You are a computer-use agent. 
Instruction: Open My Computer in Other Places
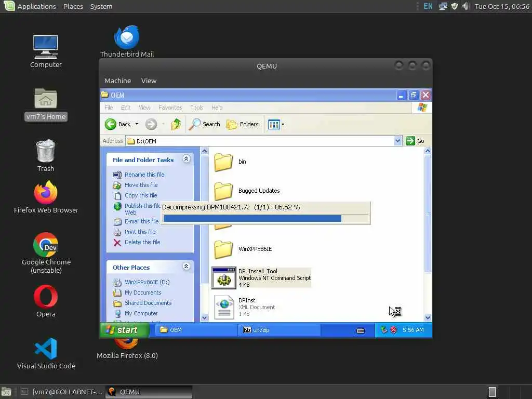coord(141,313)
